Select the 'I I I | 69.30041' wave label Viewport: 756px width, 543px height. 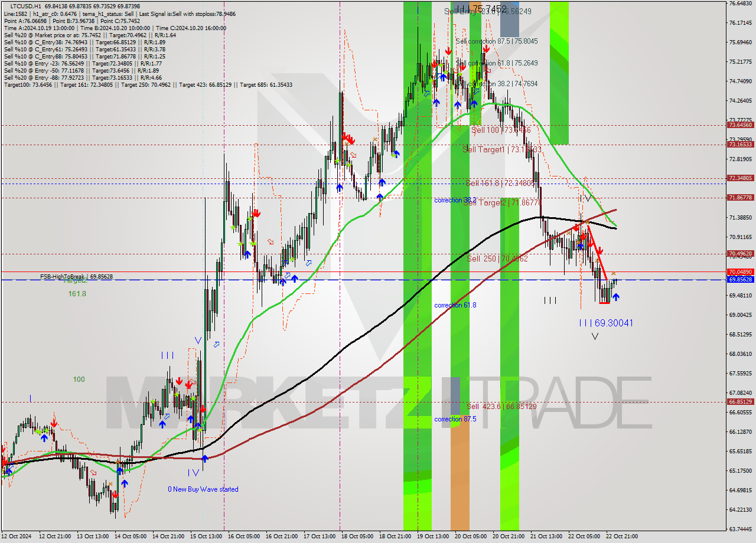click(606, 323)
